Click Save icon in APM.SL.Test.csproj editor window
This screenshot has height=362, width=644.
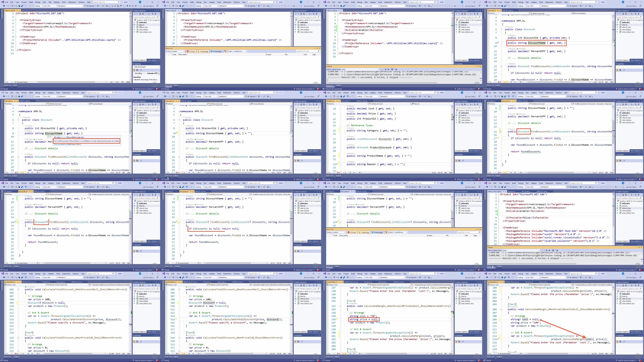[x=502, y=187]
